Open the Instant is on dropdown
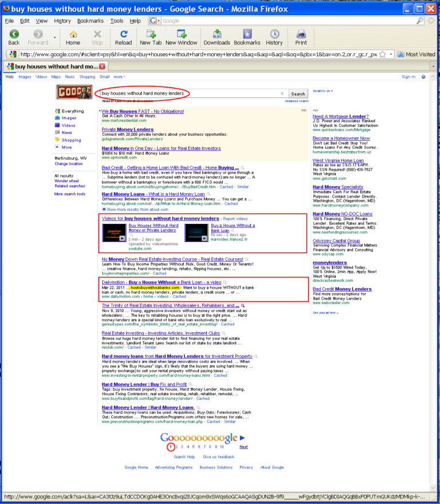The width and height of the screenshot is (440, 504). click(323, 91)
